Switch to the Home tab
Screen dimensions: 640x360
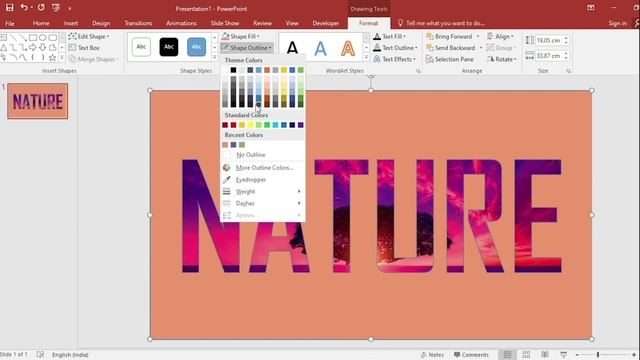(x=41, y=23)
